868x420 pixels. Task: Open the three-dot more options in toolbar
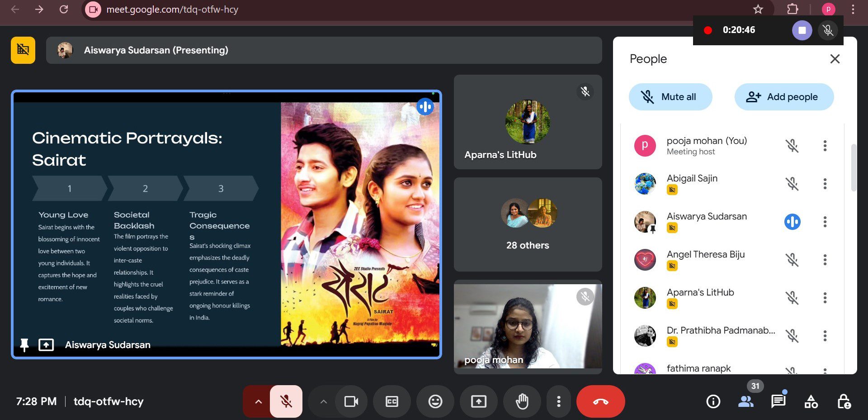[x=559, y=401]
